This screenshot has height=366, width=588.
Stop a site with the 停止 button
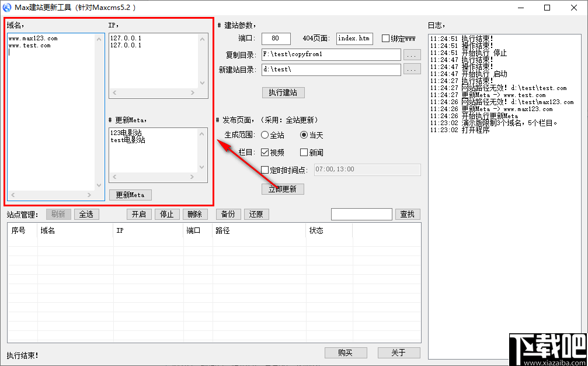[167, 214]
